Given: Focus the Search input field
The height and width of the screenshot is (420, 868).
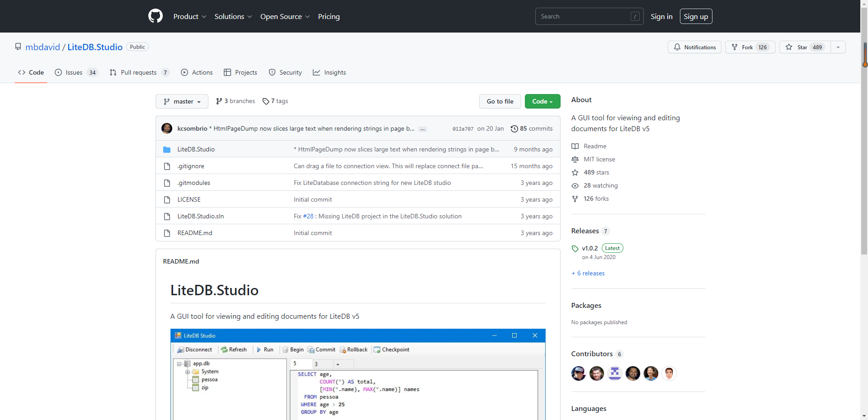Looking at the screenshot, I should pyautogui.click(x=589, y=16).
